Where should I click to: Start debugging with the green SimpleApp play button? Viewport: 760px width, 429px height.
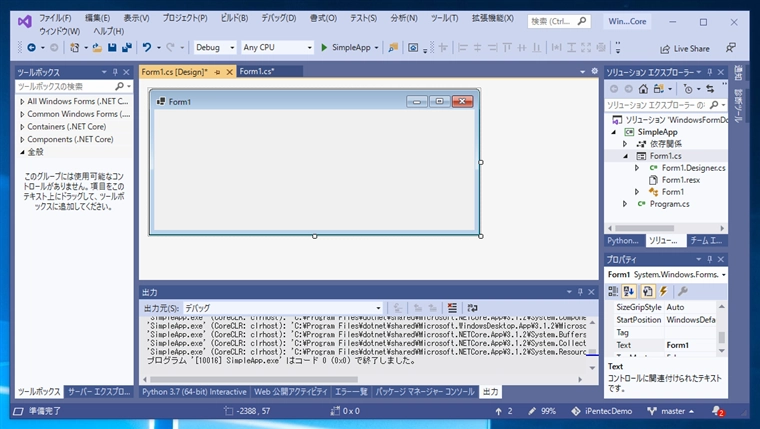pyautogui.click(x=324, y=48)
